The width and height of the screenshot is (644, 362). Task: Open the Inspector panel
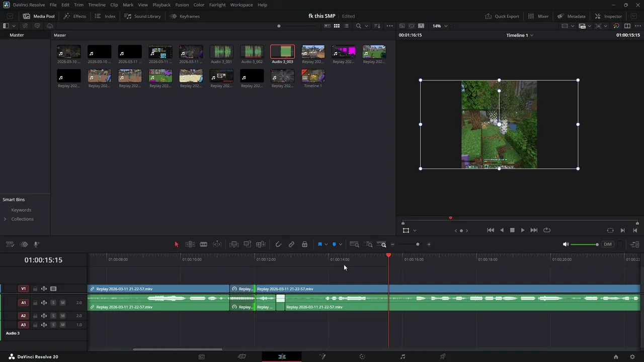(608, 16)
